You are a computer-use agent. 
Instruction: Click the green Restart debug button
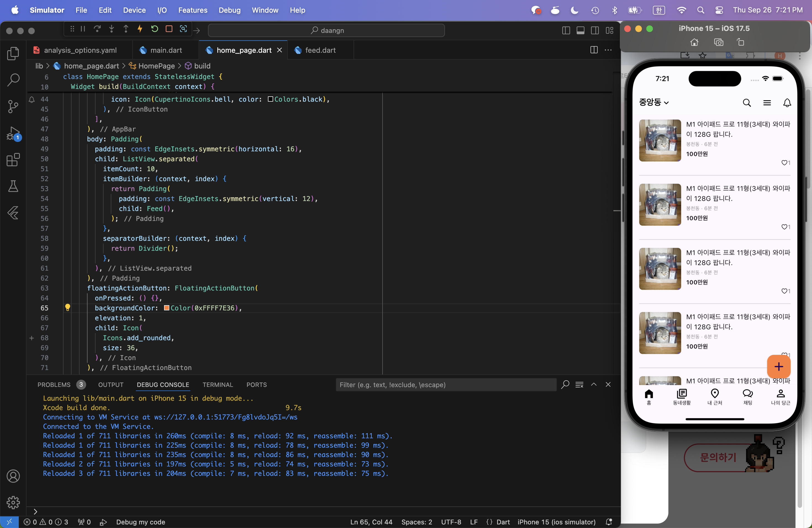pos(155,29)
